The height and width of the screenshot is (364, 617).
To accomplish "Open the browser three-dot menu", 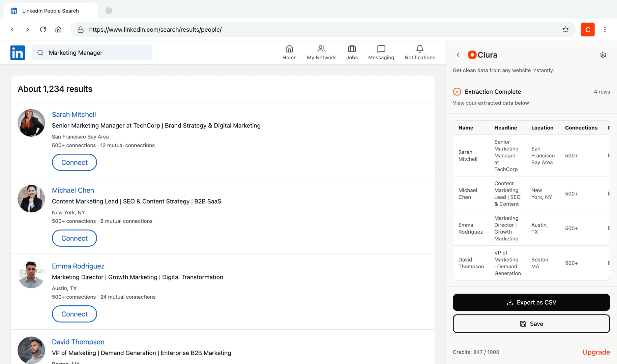I will coord(605,29).
